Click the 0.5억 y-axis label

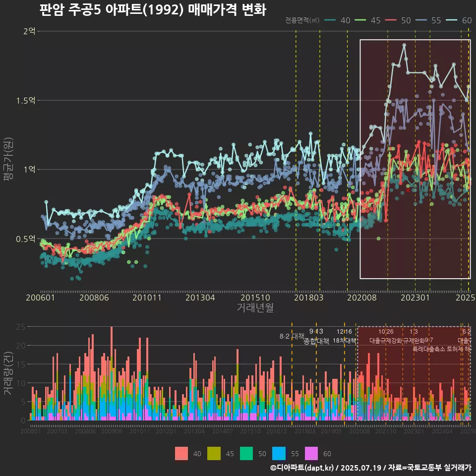(x=26, y=239)
